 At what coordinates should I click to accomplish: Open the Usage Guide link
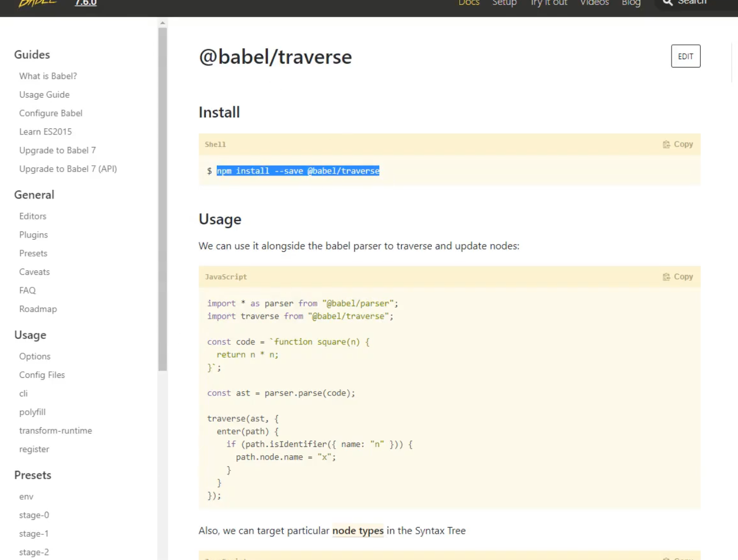point(44,95)
